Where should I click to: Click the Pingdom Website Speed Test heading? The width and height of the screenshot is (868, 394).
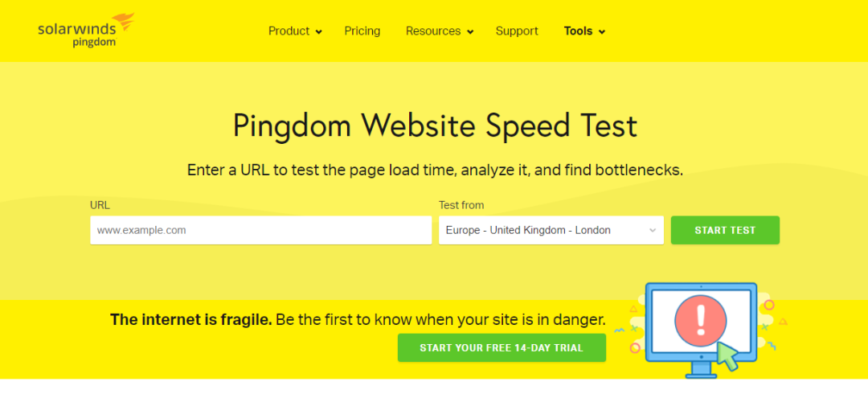[x=434, y=126]
